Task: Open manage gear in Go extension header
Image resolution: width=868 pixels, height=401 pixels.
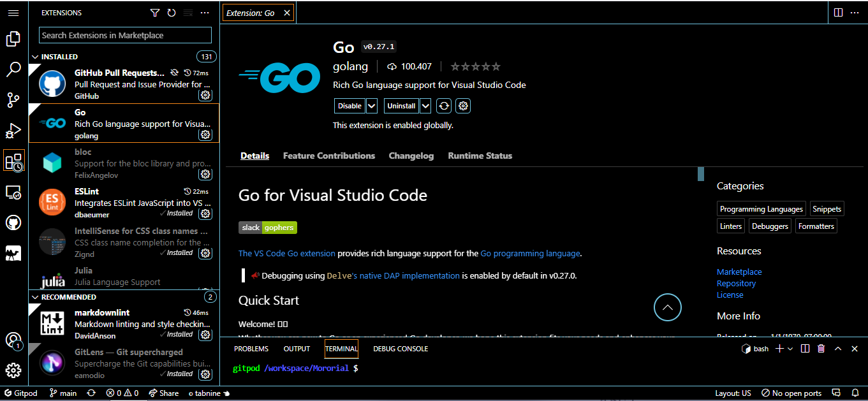Action: pos(464,106)
